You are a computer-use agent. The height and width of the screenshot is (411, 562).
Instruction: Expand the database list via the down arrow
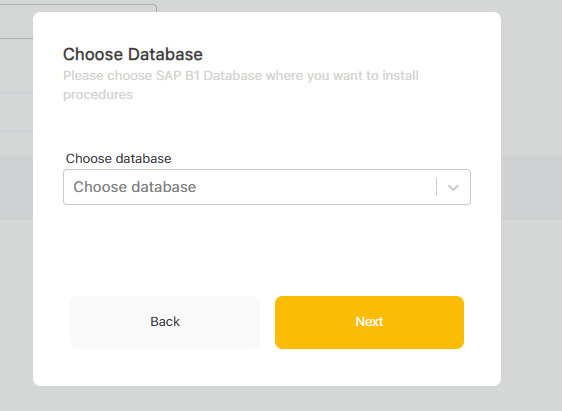click(453, 187)
